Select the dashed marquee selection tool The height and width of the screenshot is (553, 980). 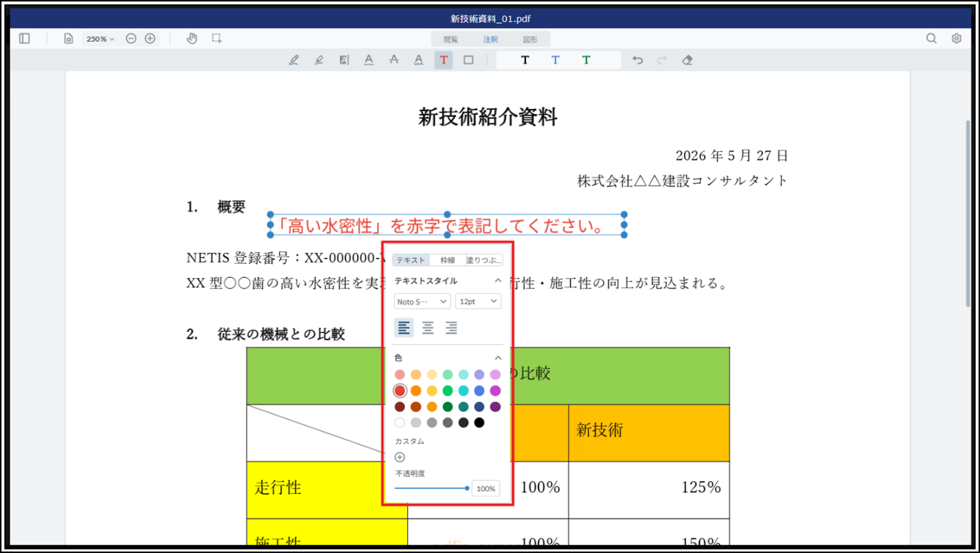click(217, 39)
